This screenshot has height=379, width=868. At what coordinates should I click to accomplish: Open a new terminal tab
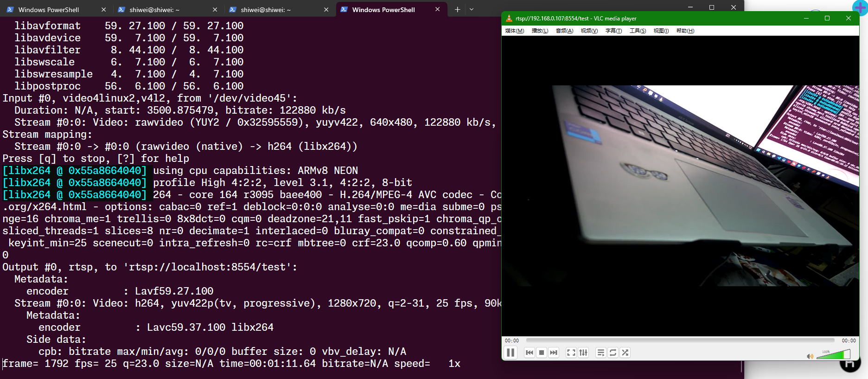pyautogui.click(x=457, y=9)
